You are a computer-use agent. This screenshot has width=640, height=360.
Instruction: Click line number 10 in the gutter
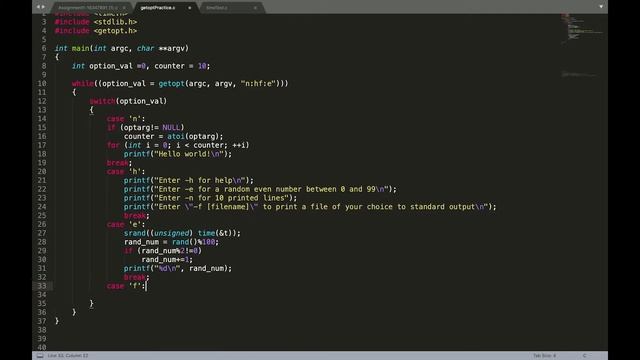42,83
